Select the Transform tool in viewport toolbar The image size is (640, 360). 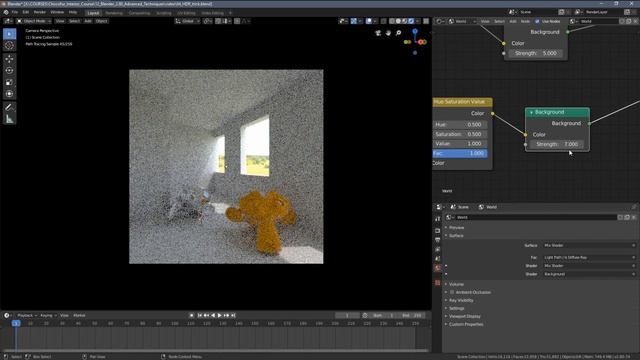pyautogui.click(x=9, y=94)
